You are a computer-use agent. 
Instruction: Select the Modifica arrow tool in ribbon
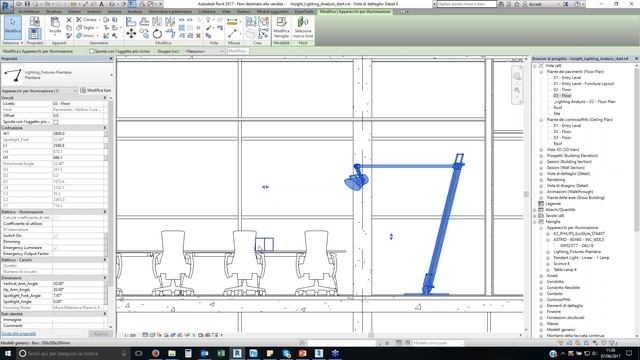[x=13, y=27]
